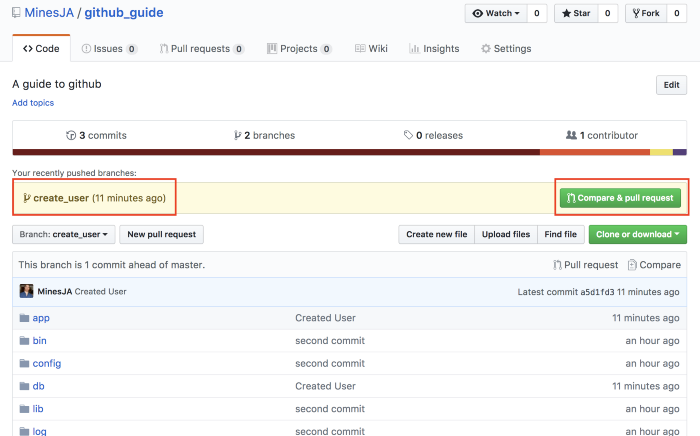Click the folder icon next to bin
Viewport: 700px width, 436px height.
tap(24, 340)
